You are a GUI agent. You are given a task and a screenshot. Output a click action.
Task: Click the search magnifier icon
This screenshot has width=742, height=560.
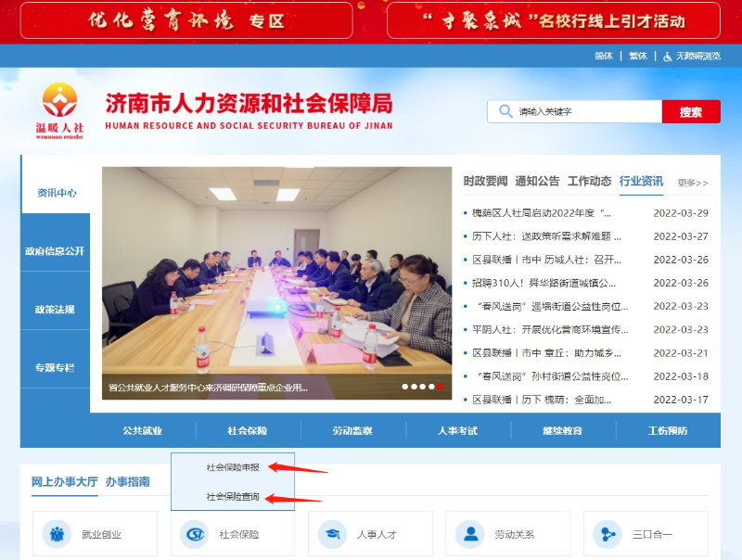[505, 111]
